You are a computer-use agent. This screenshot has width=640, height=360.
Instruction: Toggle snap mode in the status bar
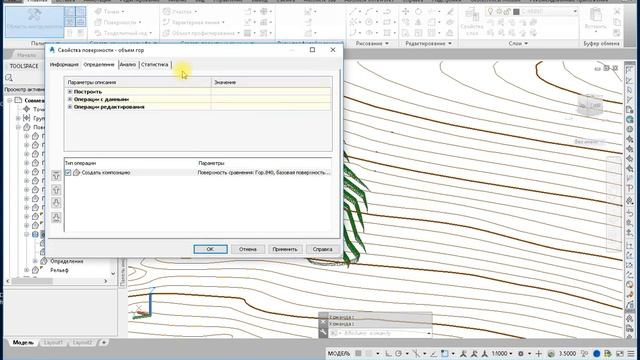point(369,353)
